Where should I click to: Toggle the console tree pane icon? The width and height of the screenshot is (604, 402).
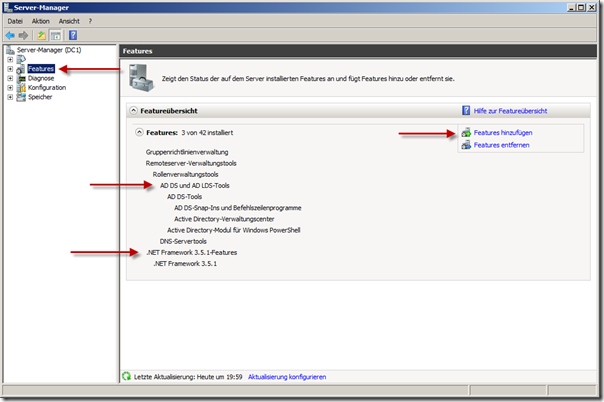click(x=56, y=35)
